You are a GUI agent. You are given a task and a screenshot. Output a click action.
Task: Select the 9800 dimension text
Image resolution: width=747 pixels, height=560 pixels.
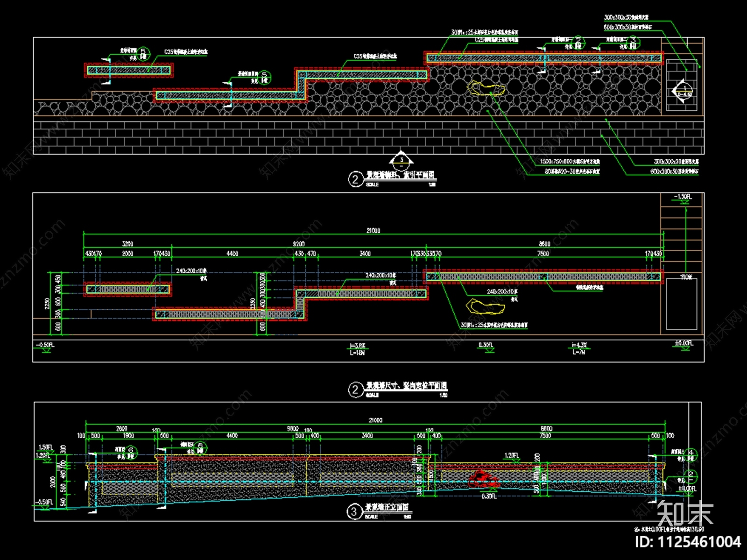(293, 428)
